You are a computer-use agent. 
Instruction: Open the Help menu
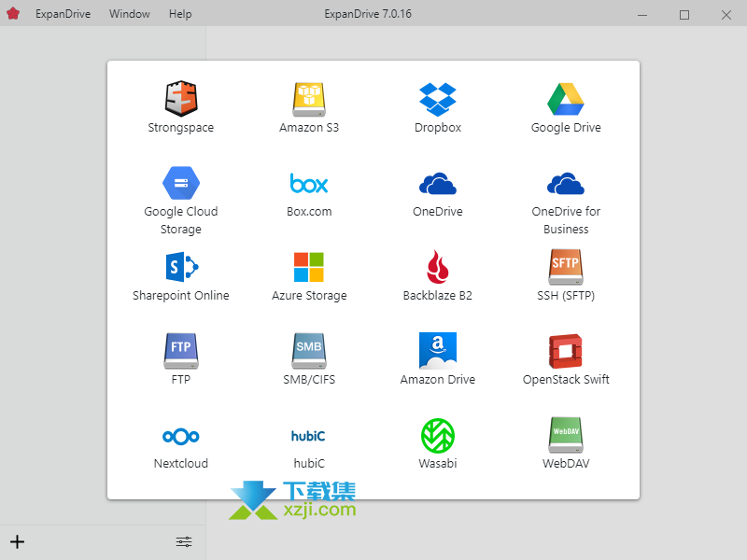[x=180, y=14]
